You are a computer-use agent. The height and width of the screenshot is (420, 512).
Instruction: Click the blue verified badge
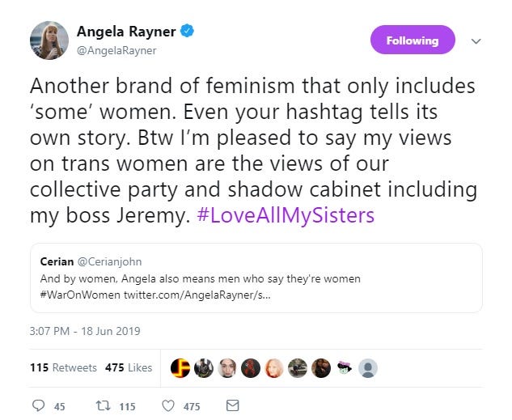186,32
